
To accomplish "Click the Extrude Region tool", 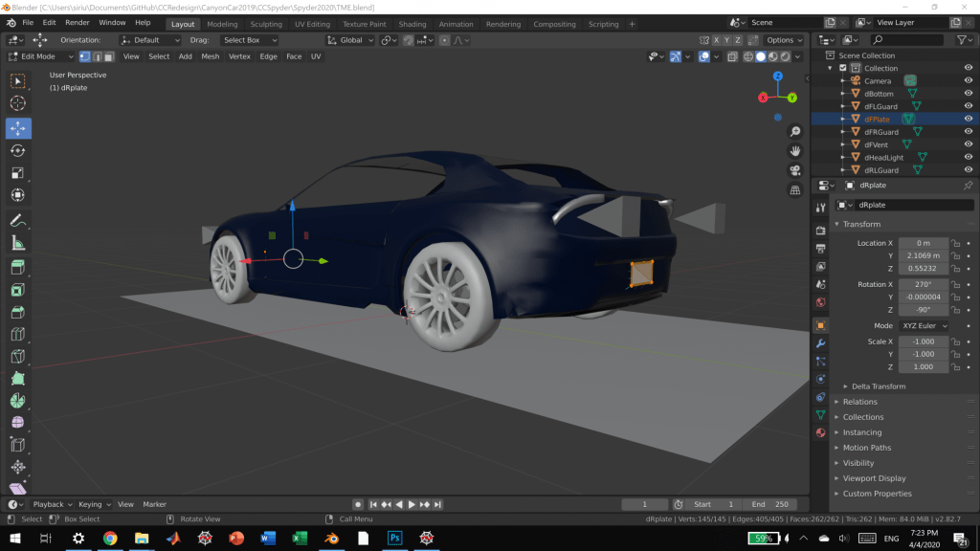I will tap(17, 268).
